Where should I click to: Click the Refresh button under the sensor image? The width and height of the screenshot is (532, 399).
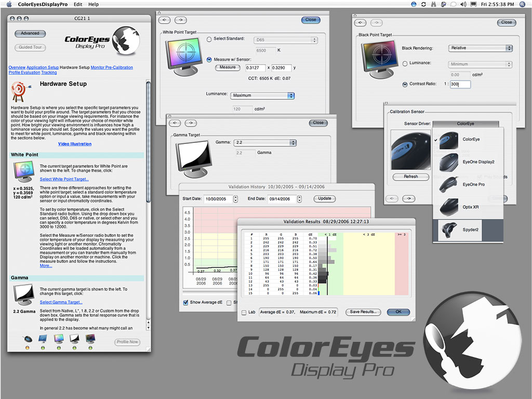coord(411,177)
